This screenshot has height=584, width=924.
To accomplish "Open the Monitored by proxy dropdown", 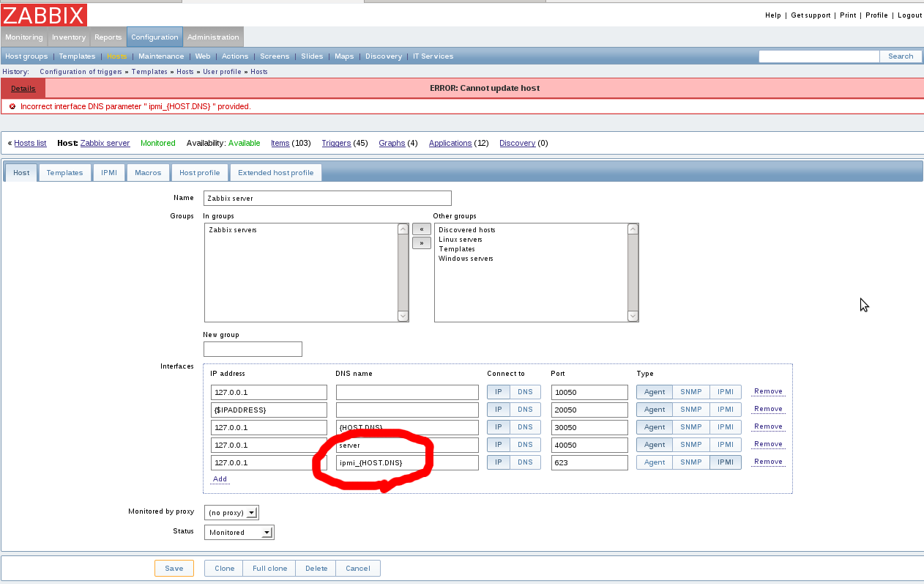I will [231, 513].
